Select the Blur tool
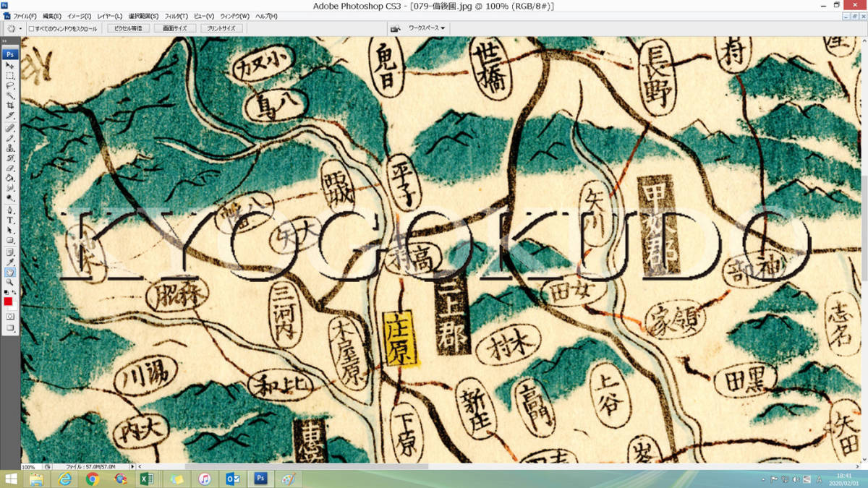The image size is (868, 488). pyautogui.click(x=9, y=187)
